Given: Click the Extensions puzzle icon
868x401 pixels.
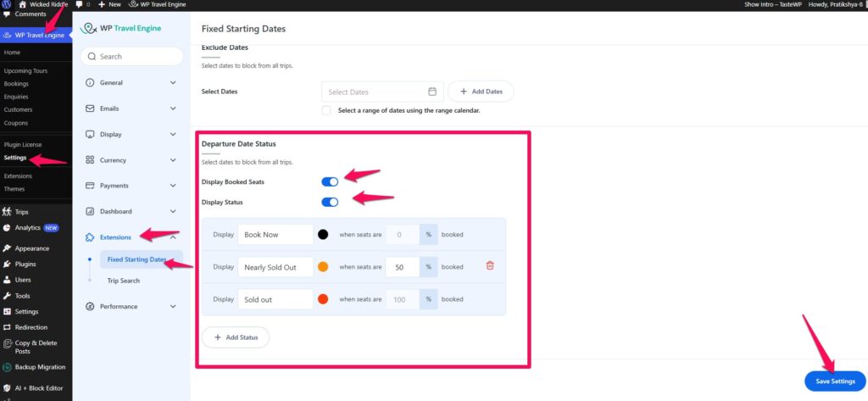Looking at the screenshot, I should point(90,237).
